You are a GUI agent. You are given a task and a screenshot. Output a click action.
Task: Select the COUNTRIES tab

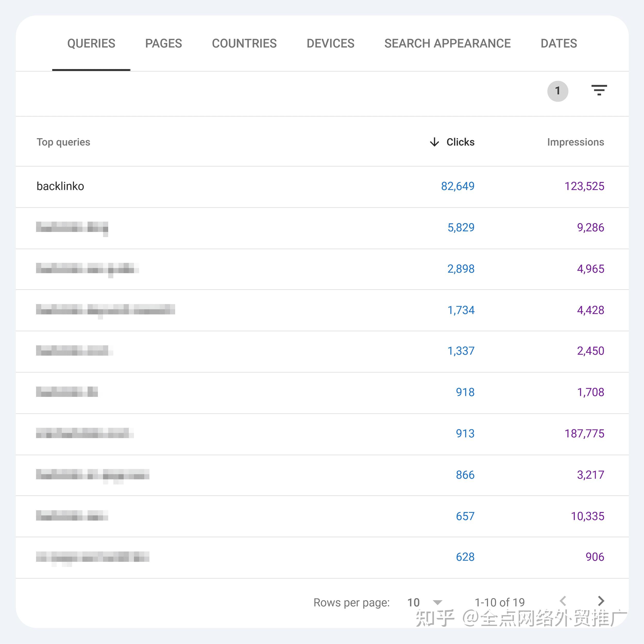(x=244, y=43)
